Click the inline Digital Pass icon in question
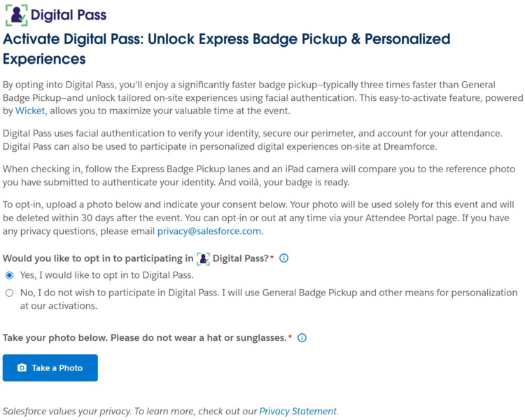The height and width of the screenshot is (420, 525). (x=203, y=258)
